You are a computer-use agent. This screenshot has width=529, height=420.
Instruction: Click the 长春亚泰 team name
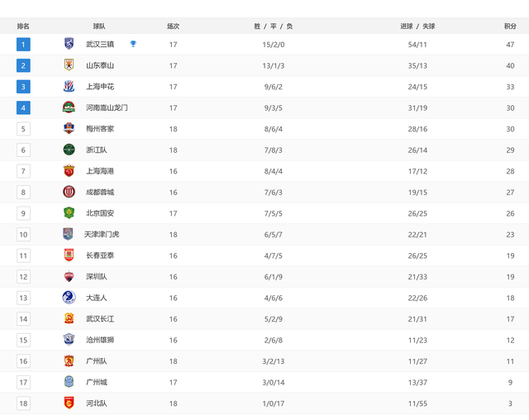pyautogui.click(x=100, y=255)
